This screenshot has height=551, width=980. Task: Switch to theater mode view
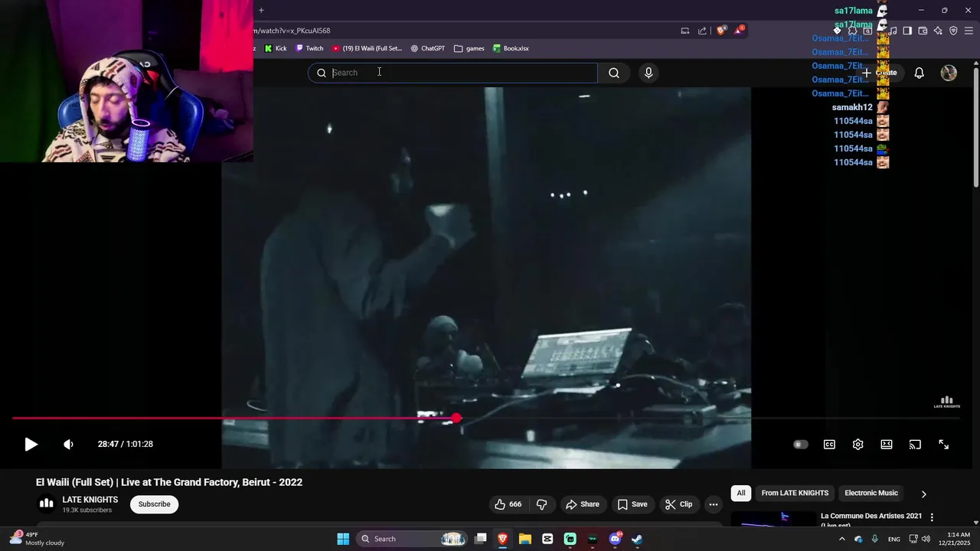[887, 445]
